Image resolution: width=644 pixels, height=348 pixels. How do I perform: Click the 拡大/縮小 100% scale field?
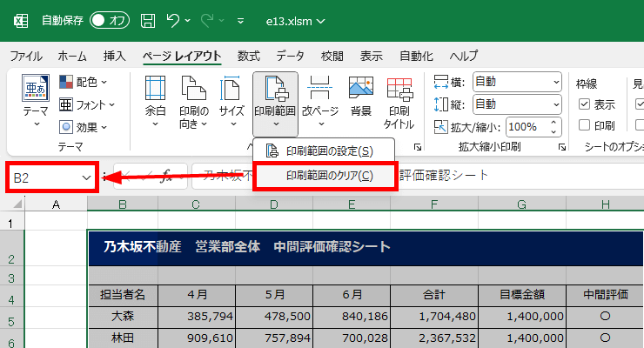527,127
